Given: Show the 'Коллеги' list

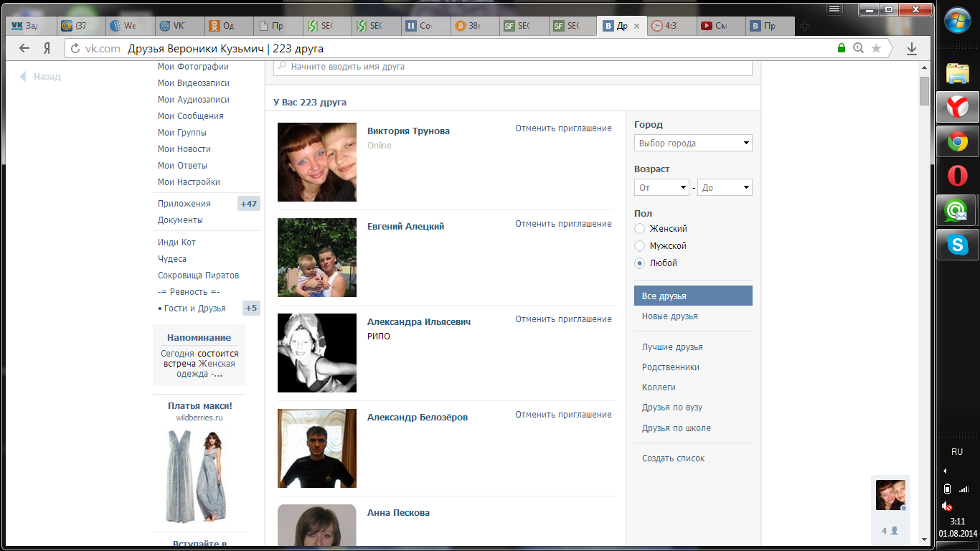Looking at the screenshot, I should (x=659, y=387).
